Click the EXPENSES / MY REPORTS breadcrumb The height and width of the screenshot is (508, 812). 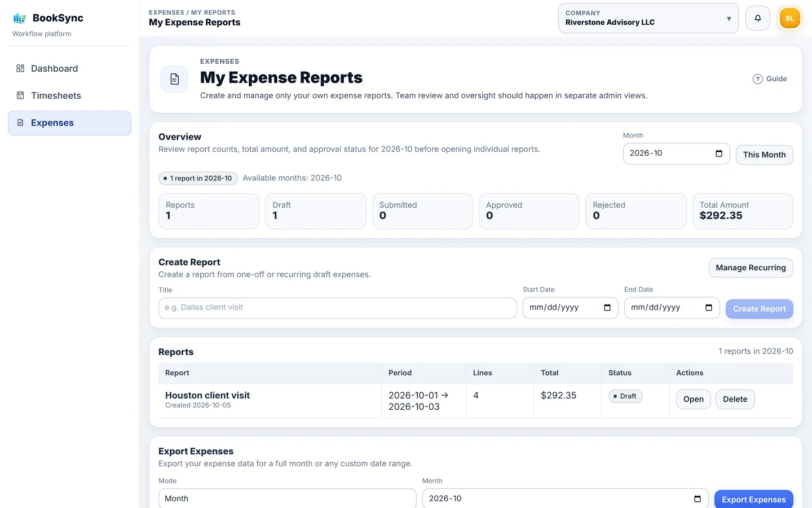click(192, 12)
